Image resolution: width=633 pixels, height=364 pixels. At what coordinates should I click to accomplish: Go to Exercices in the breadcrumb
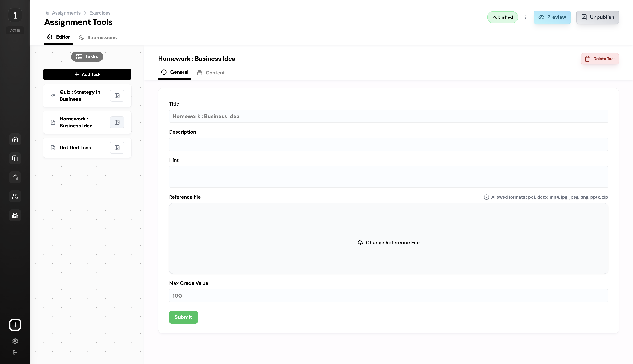coord(100,13)
